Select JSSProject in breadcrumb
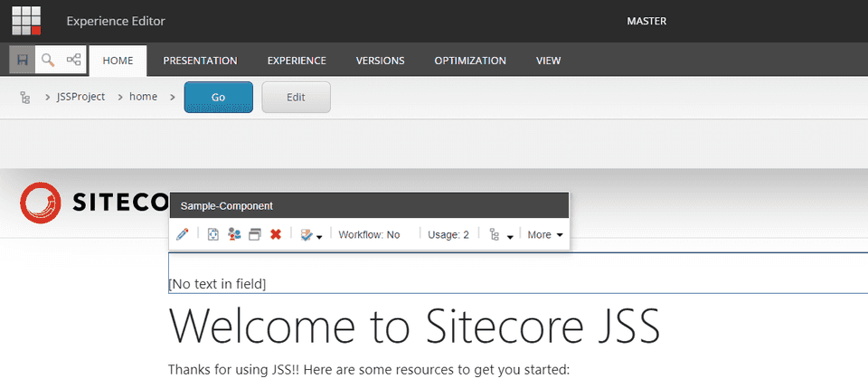Screen dimensions: 868x388 pos(80,97)
